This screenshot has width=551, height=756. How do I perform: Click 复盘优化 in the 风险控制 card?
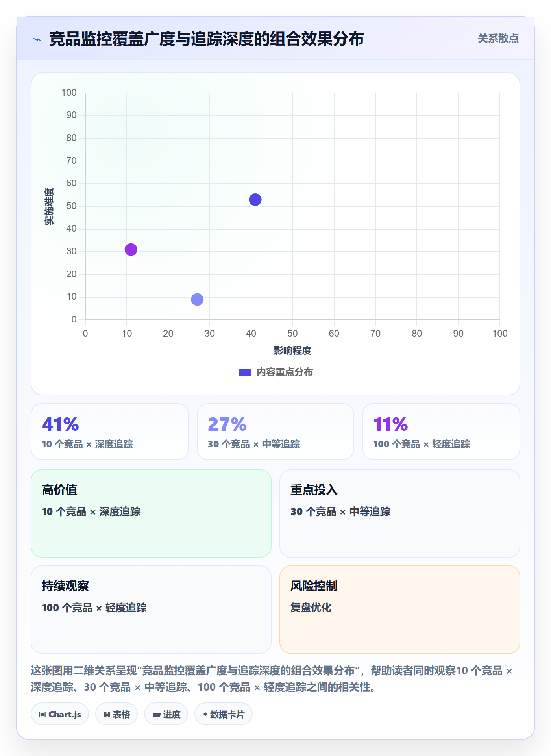click(311, 608)
